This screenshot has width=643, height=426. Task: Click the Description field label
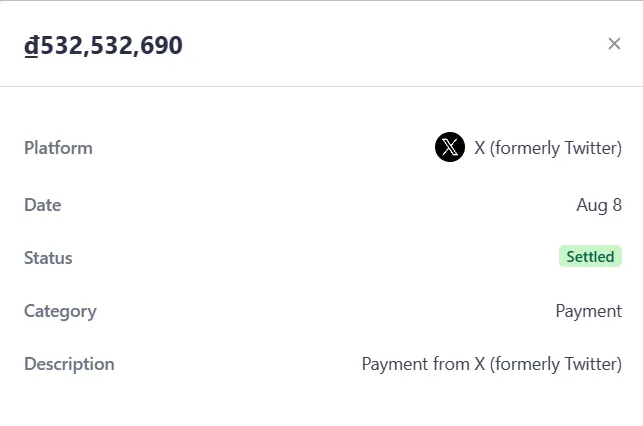tap(69, 364)
